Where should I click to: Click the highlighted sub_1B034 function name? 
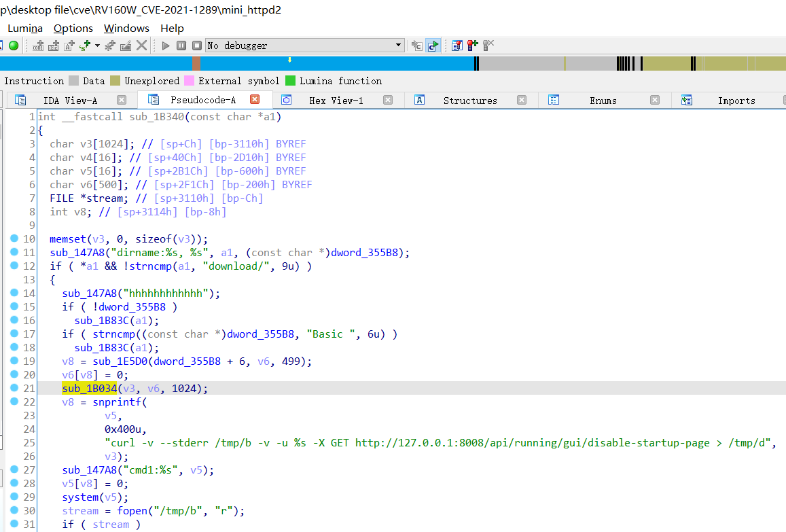click(89, 389)
